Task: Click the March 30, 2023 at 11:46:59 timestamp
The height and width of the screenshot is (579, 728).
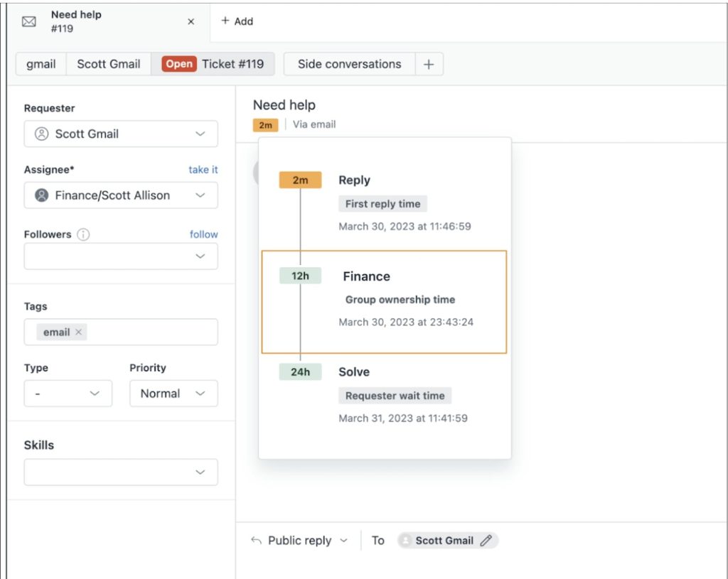Action: click(405, 227)
